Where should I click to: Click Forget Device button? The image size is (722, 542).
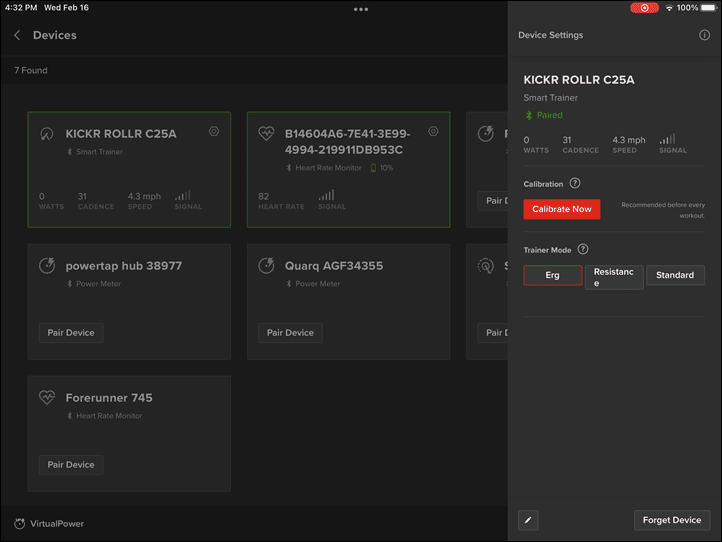tap(672, 520)
